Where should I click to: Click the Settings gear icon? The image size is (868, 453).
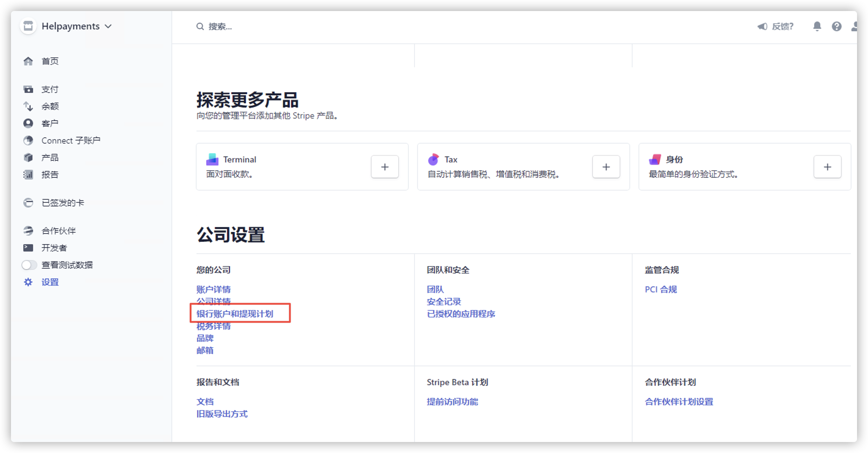(28, 282)
